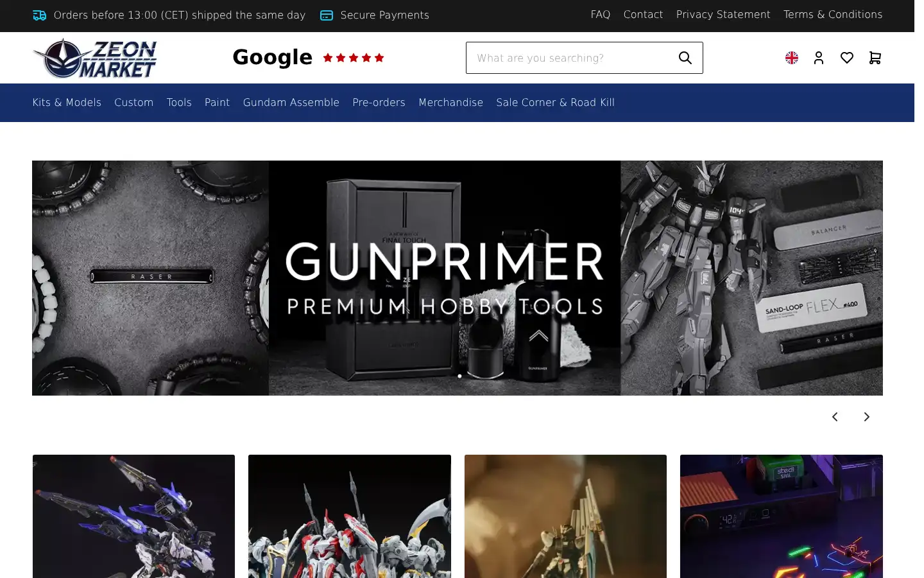Open Gundam Assemble menu

point(291,103)
